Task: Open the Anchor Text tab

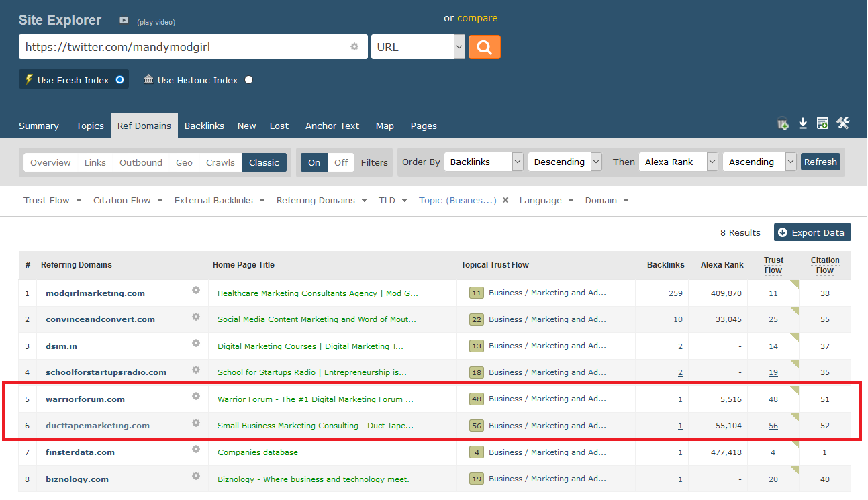Action: tap(332, 126)
